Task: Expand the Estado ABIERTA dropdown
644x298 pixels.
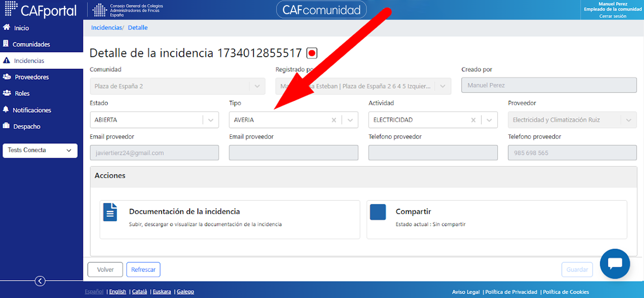Action: click(210, 120)
